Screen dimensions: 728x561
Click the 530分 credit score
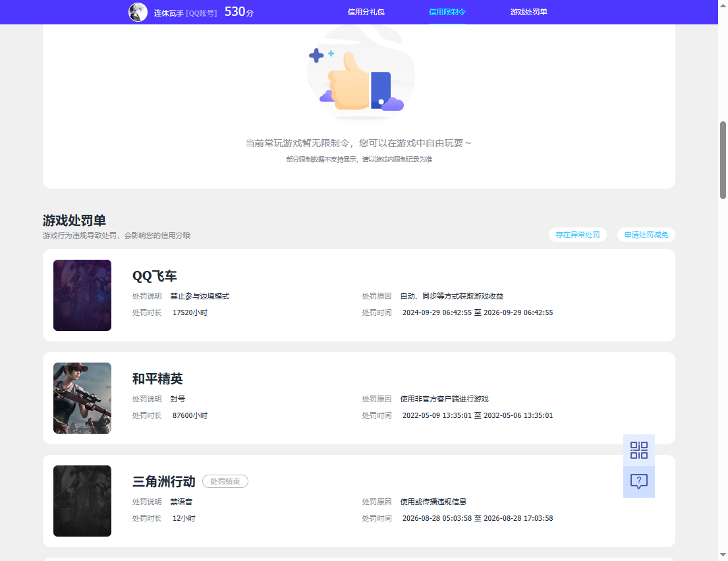(239, 12)
